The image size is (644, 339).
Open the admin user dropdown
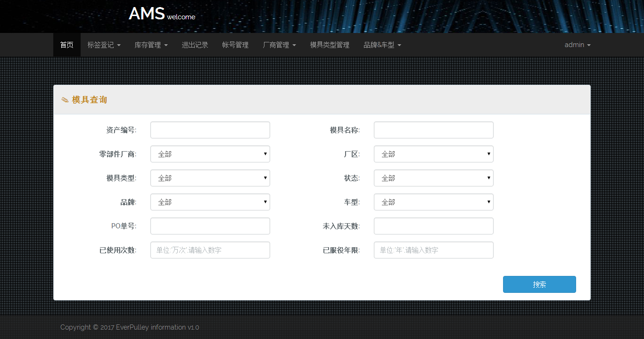[577, 45]
